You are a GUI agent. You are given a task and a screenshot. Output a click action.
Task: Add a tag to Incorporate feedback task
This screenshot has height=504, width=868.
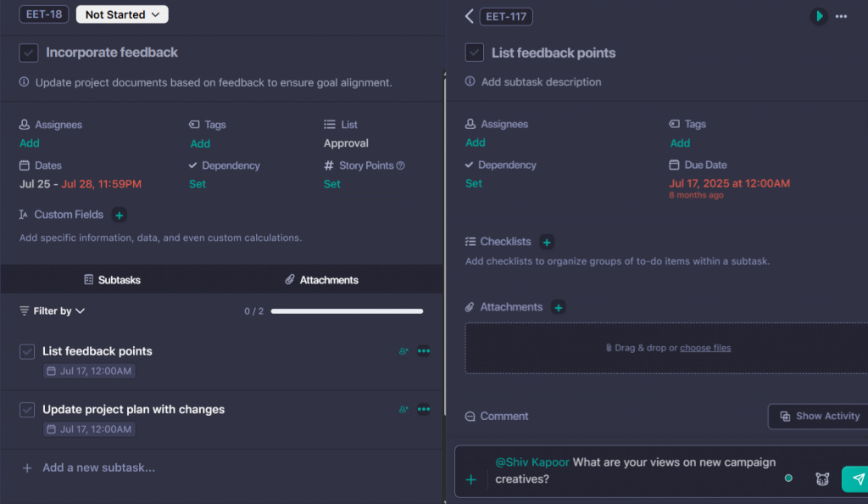[x=200, y=143]
